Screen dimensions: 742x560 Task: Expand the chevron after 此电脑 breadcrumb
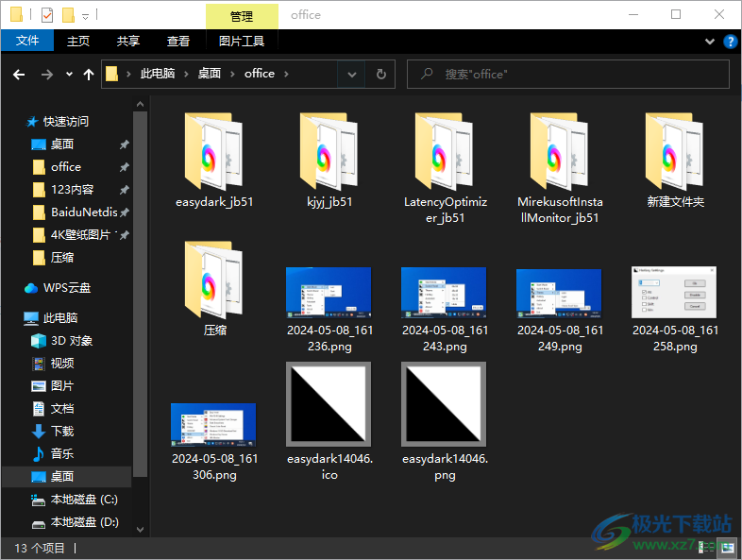click(186, 74)
